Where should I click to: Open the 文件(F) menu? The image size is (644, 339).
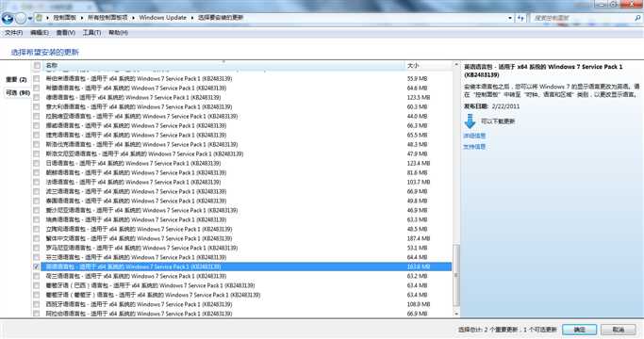point(13,32)
